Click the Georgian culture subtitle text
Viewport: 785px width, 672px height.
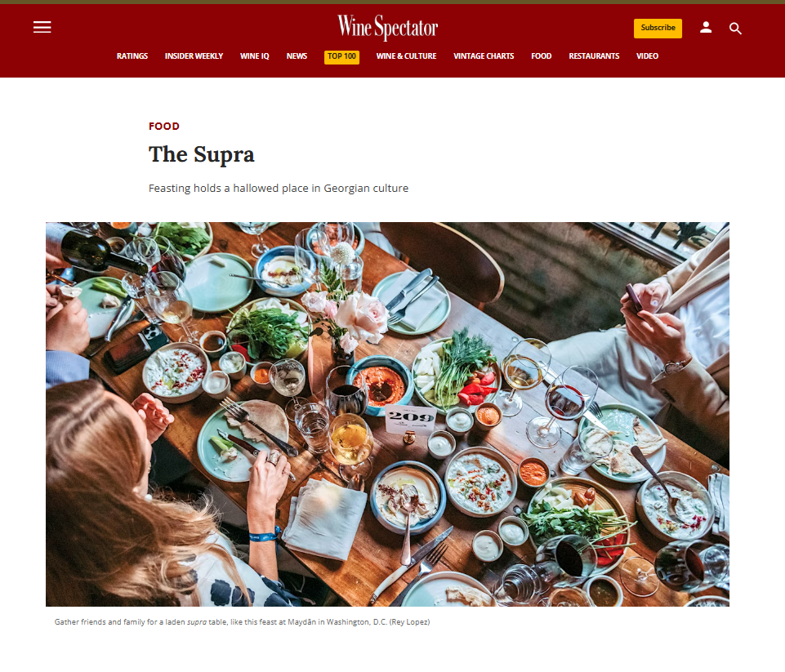[279, 188]
